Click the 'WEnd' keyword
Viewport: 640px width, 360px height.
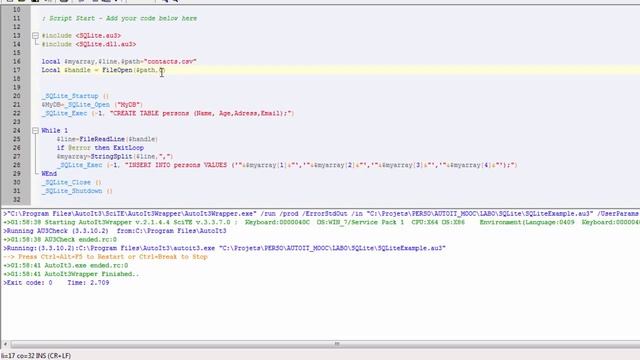tap(49, 174)
